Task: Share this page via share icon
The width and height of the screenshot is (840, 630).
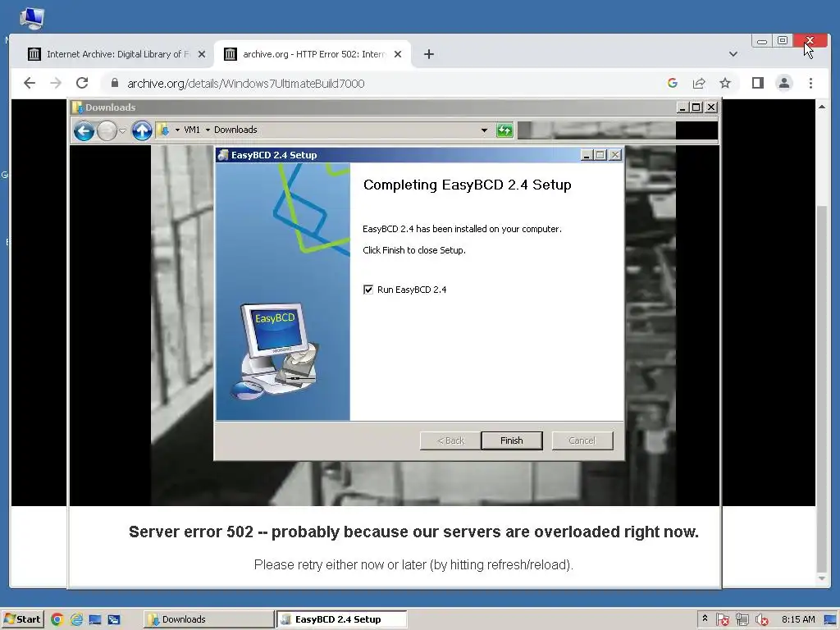Action: (699, 83)
